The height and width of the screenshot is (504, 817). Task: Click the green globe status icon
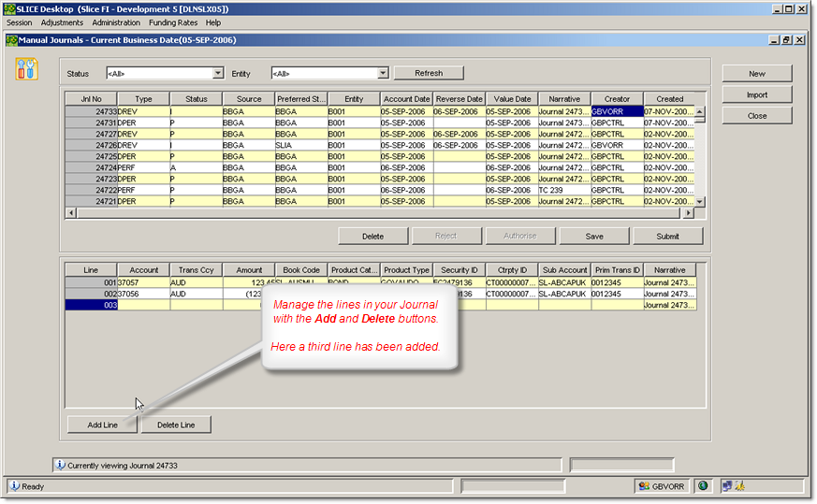tap(703, 486)
